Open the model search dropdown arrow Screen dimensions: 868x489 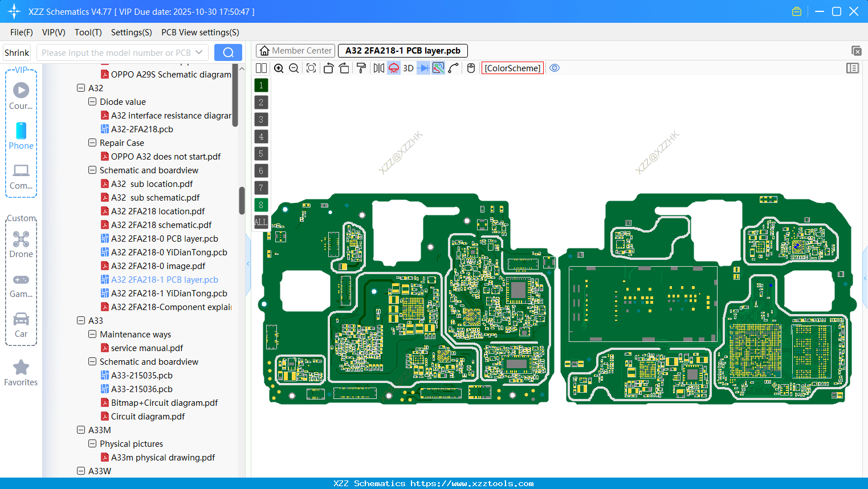[199, 52]
